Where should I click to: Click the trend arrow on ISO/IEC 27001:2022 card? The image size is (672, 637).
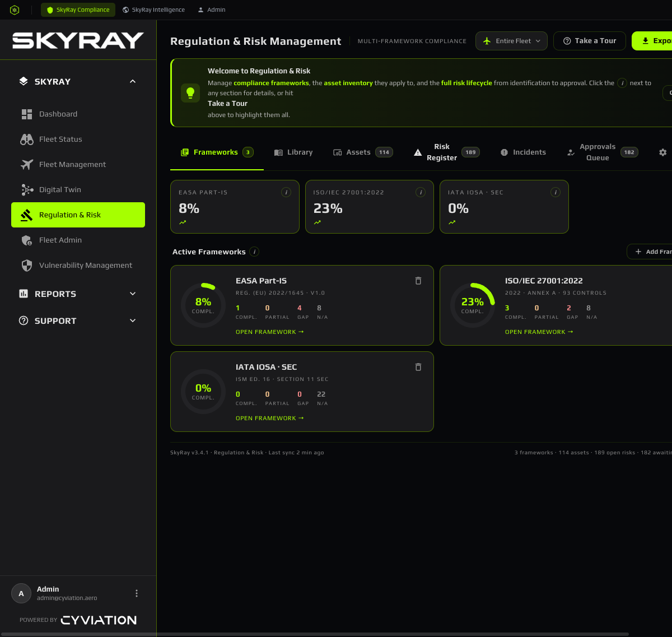pyautogui.click(x=318, y=222)
